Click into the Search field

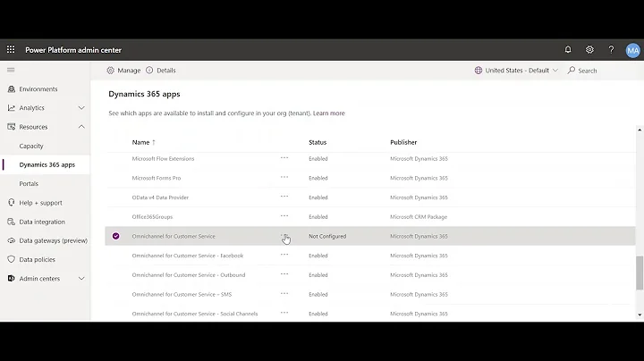click(588, 71)
